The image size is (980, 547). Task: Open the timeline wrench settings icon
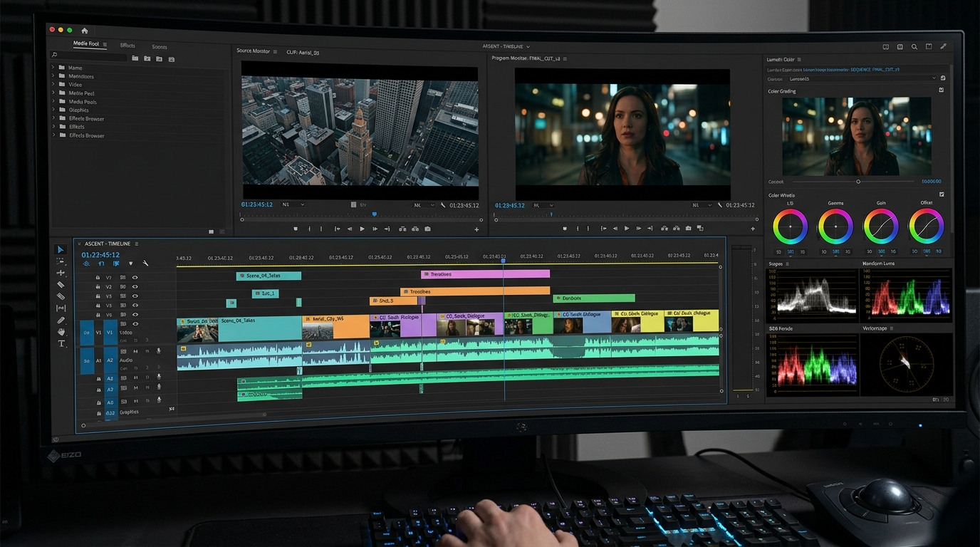coord(145,264)
